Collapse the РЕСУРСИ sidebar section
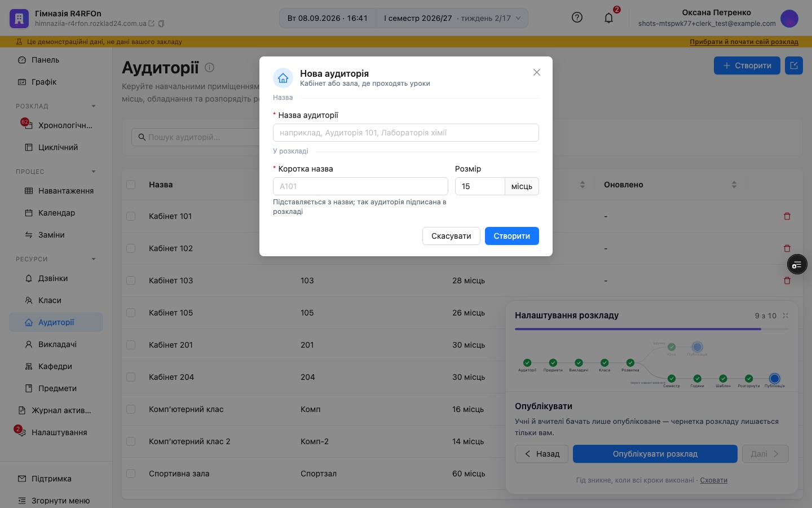The image size is (812, 508). point(94,259)
